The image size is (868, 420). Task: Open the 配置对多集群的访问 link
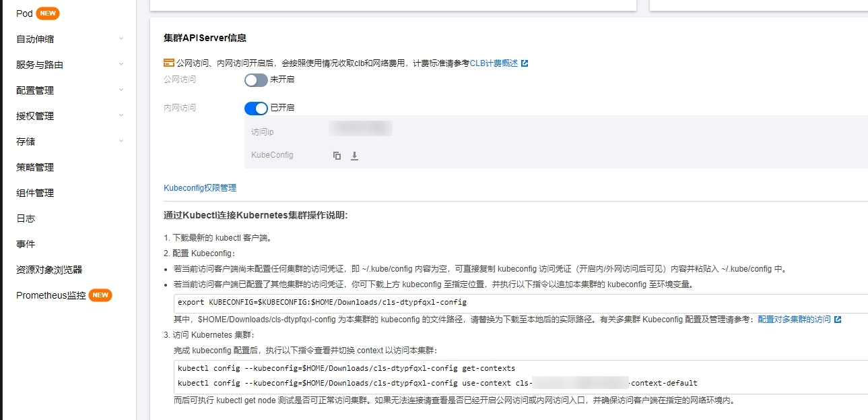tap(794, 320)
